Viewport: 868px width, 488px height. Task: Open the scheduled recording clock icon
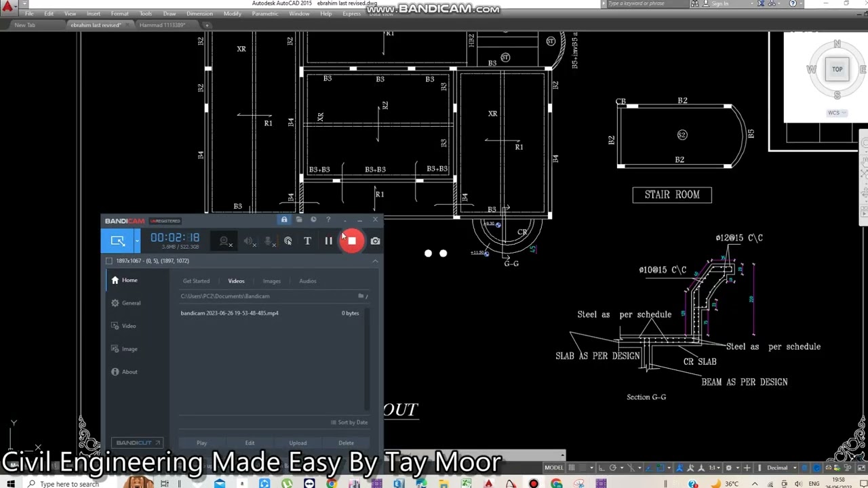313,220
